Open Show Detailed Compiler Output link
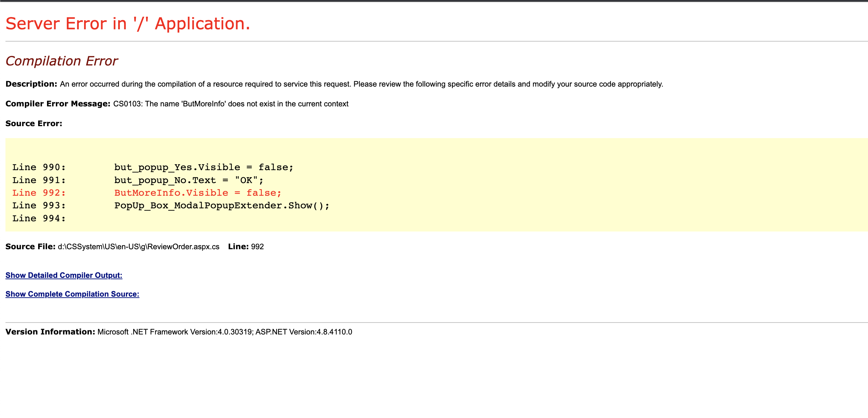The width and height of the screenshot is (868, 418). coord(64,275)
